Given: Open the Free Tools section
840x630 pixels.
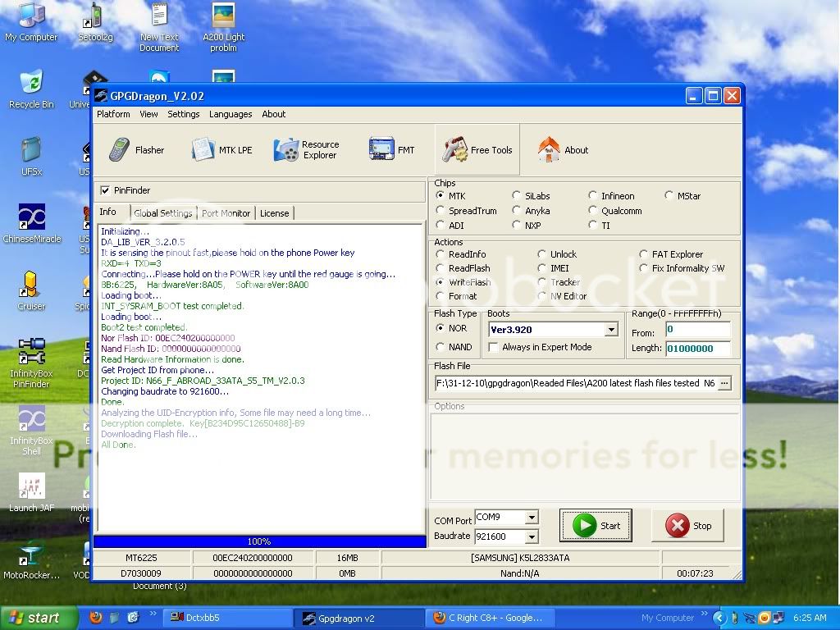Looking at the screenshot, I should click(x=477, y=150).
